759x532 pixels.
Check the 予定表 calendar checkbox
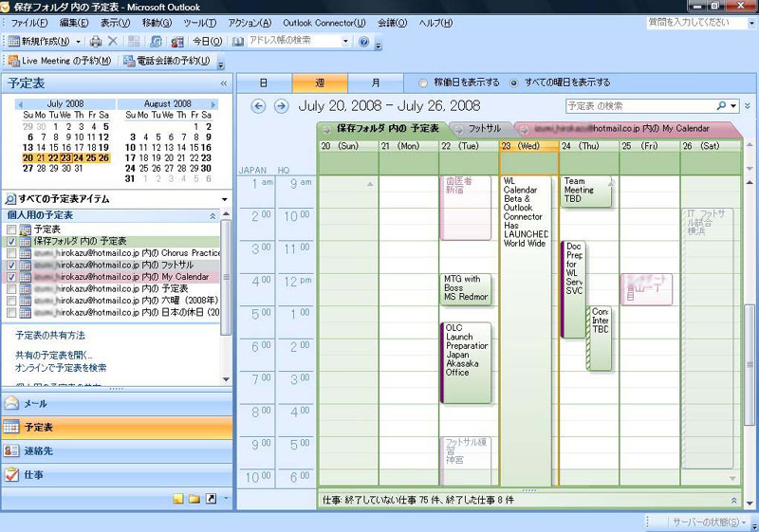(x=11, y=229)
